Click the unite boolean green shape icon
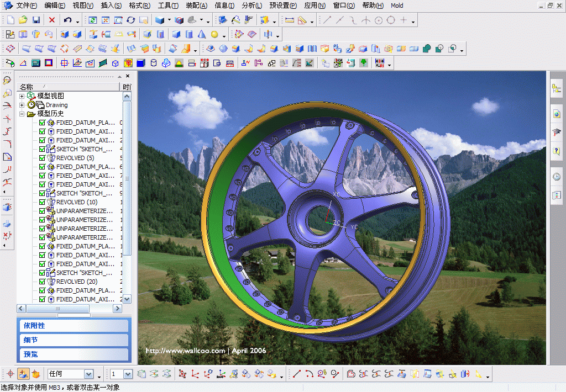This screenshot has width=566, height=392. coord(427,49)
